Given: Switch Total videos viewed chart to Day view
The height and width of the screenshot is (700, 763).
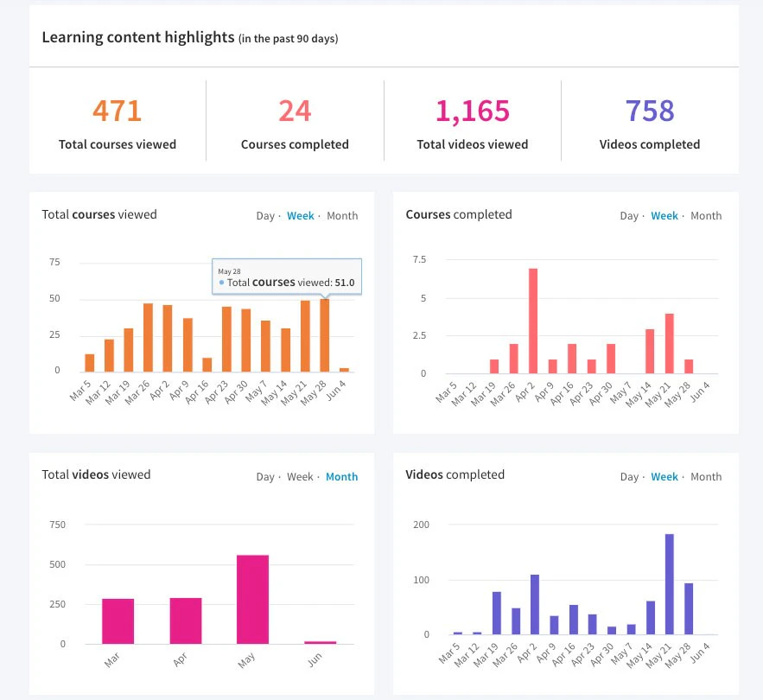Looking at the screenshot, I should coord(264,476).
